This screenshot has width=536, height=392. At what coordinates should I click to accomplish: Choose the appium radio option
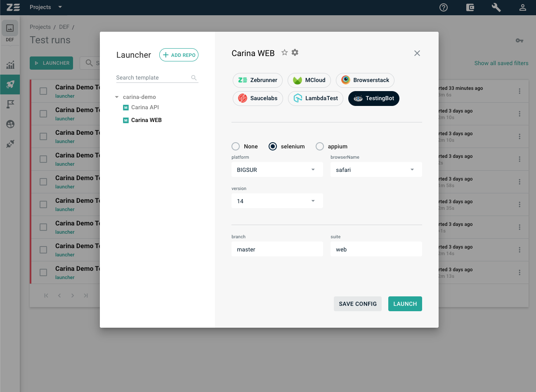320,146
